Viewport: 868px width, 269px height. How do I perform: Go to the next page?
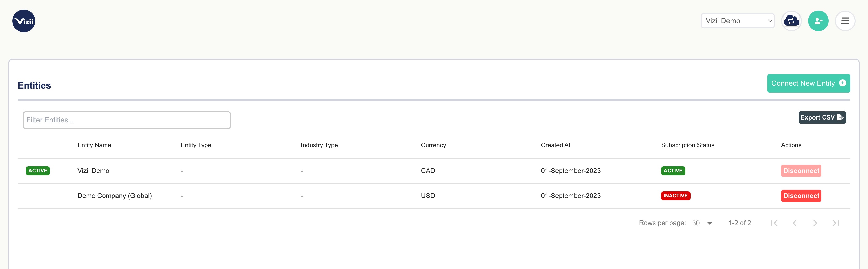click(x=815, y=223)
